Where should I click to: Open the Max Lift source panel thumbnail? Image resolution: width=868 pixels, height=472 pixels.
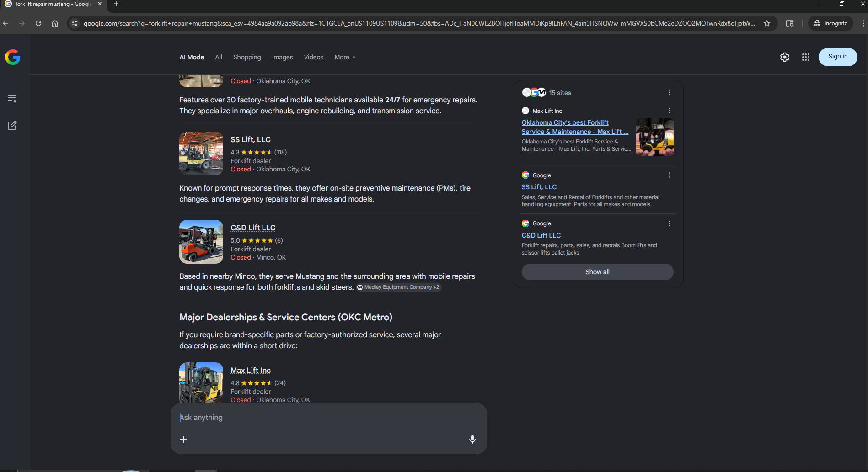(x=655, y=137)
